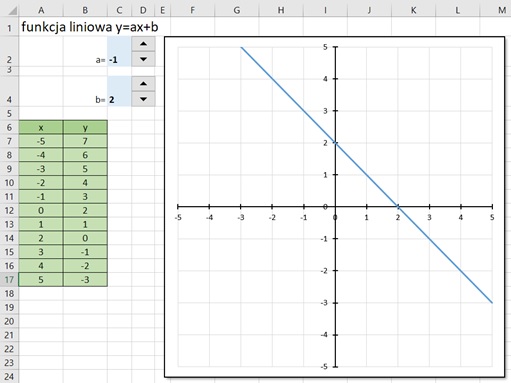Select x cell in row 9

[x=41, y=169]
